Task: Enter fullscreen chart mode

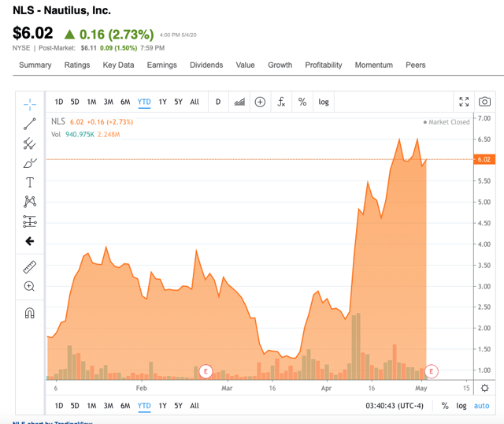Action: pos(464,102)
